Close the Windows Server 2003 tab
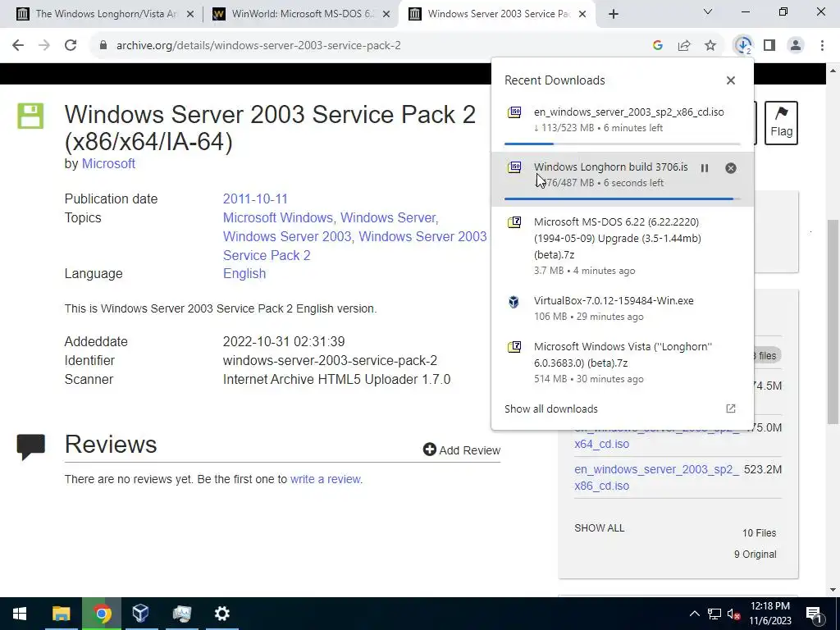 (583, 14)
